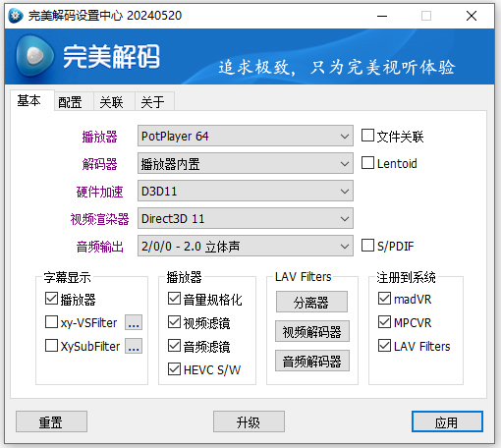Click the 应用 button
Viewport: 501px width, 448px height.
pyautogui.click(x=447, y=421)
